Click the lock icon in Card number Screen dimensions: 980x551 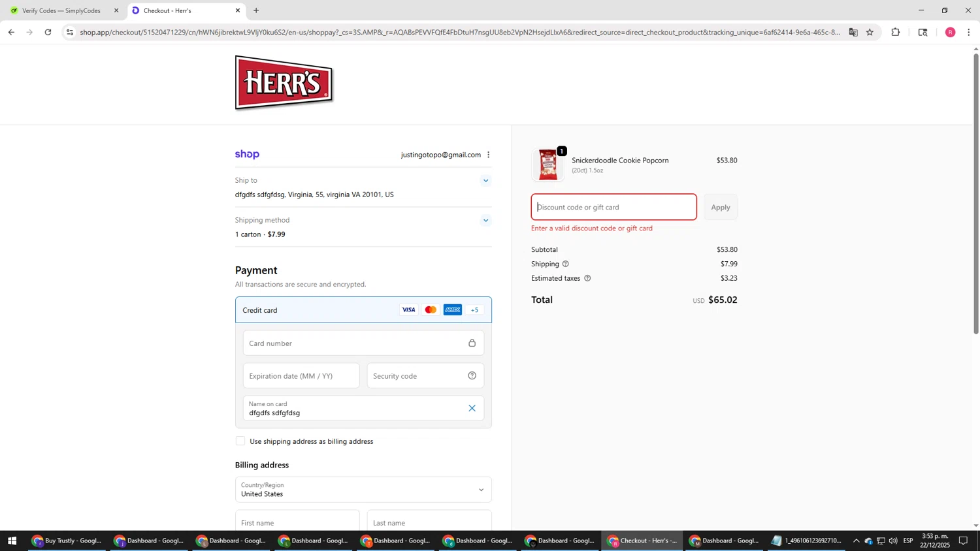[472, 343]
